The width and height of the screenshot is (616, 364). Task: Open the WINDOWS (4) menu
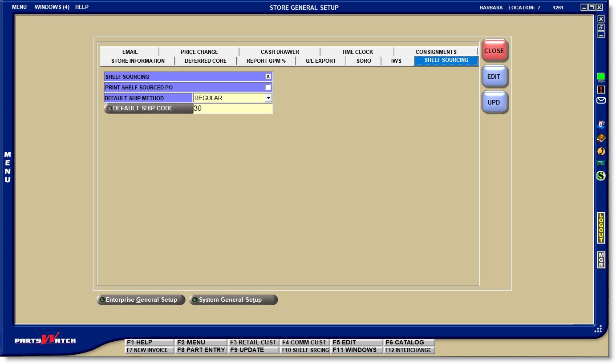click(x=52, y=7)
